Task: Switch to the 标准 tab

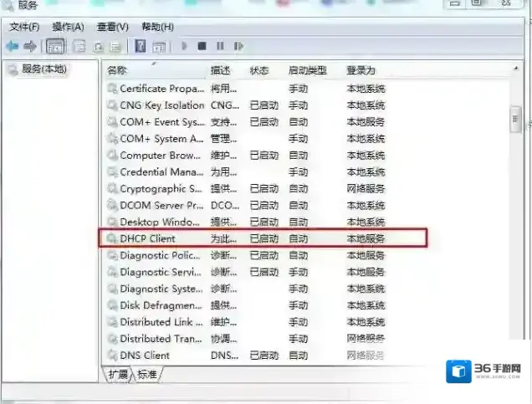Action: [x=147, y=374]
